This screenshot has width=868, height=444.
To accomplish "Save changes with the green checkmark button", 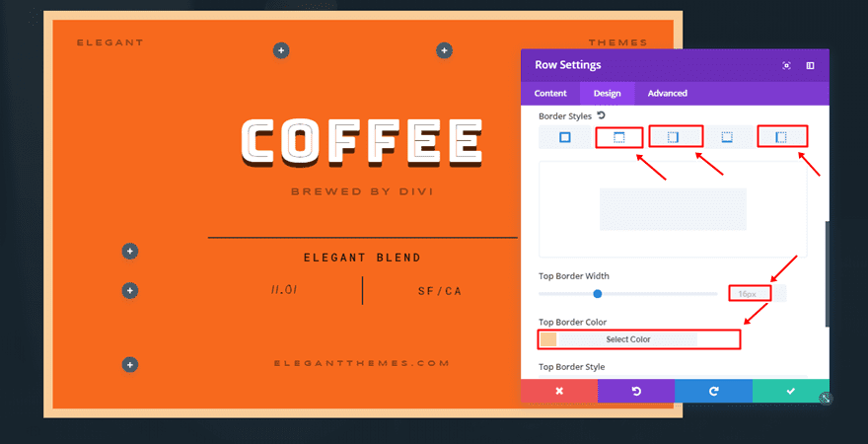I will [x=790, y=391].
